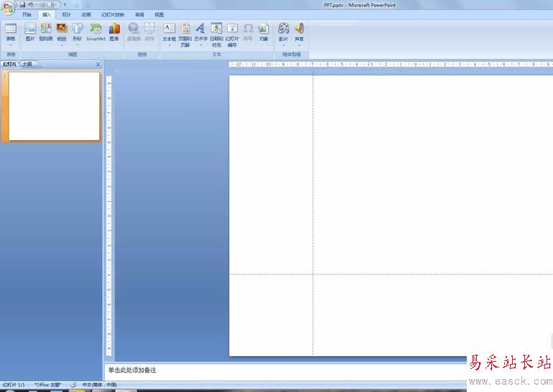Click the 相册 (Photo Album) icon
Screen dimensions: 553x392
coord(62,28)
